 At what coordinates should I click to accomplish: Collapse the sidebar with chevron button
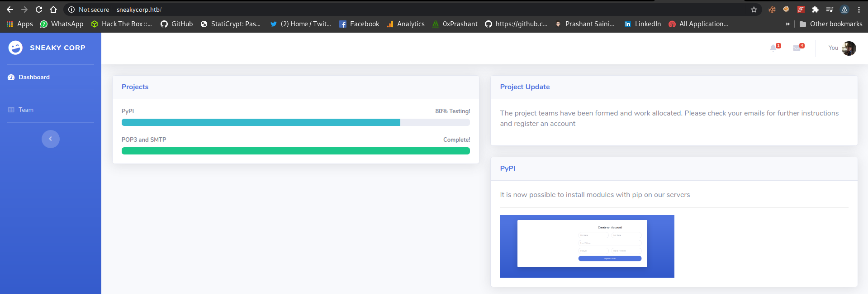[51, 139]
